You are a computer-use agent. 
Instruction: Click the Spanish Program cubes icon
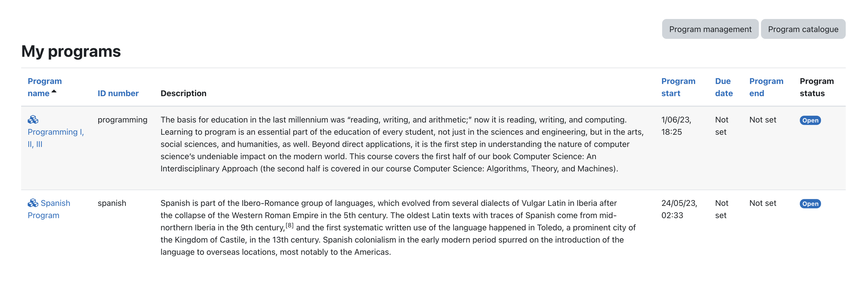coord(33,203)
